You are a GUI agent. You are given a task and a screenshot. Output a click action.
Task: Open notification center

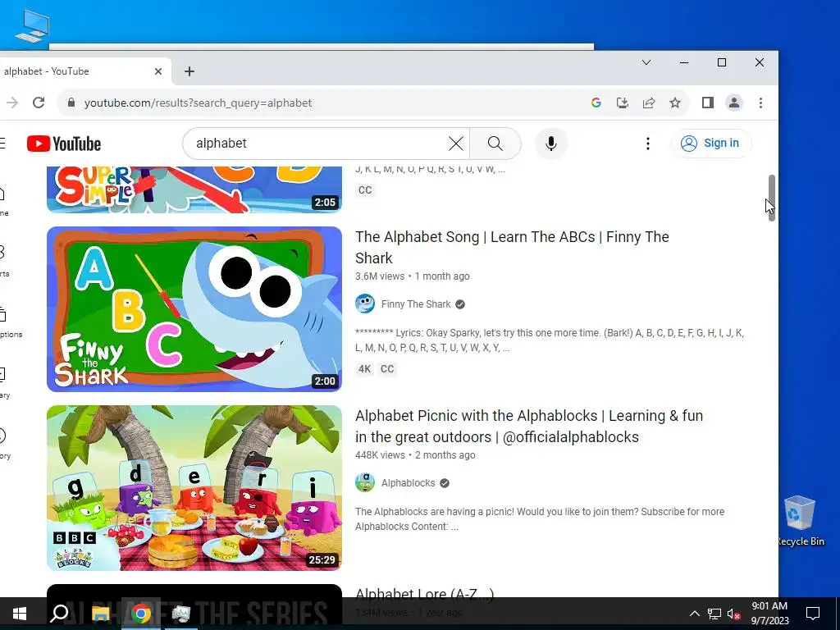(813, 614)
